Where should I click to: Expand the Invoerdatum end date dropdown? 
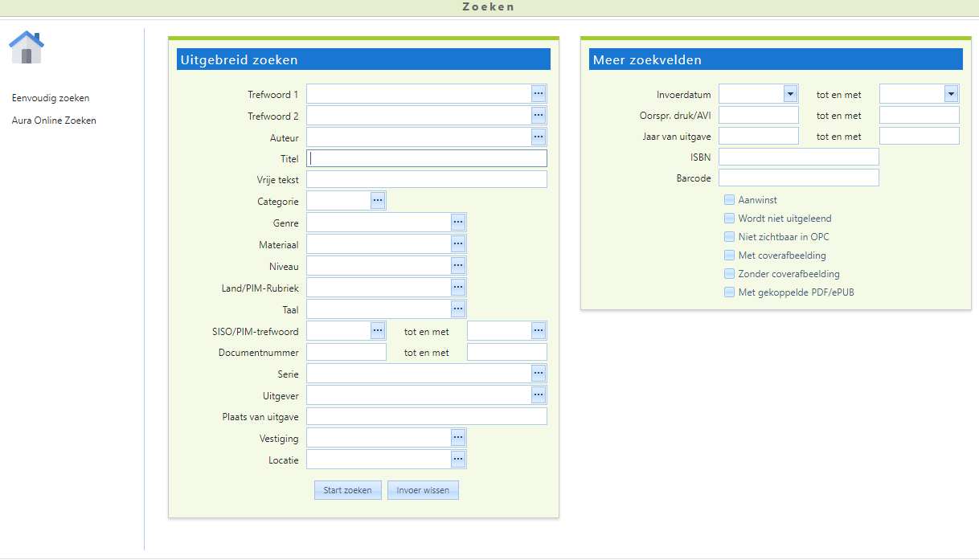coord(951,94)
